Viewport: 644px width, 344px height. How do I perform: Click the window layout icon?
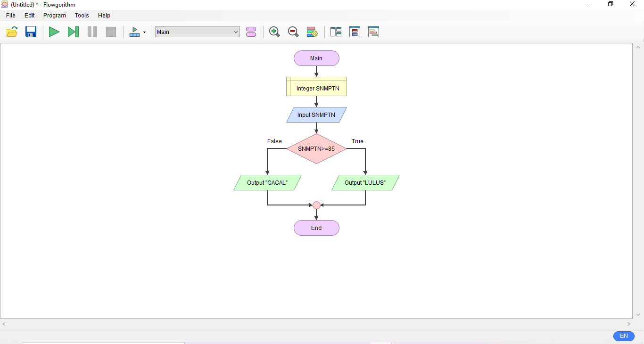[336, 32]
